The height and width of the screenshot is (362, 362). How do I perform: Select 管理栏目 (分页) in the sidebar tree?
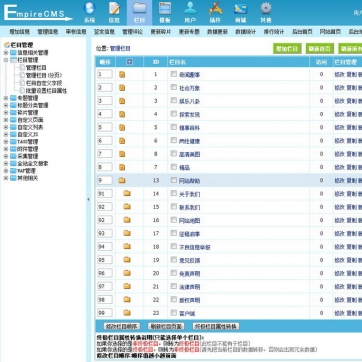tap(44, 76)
